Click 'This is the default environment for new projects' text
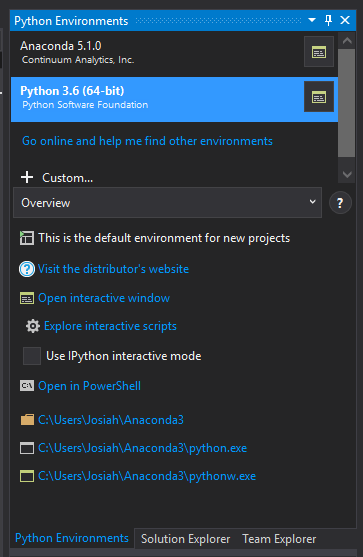 coord(164,238)
